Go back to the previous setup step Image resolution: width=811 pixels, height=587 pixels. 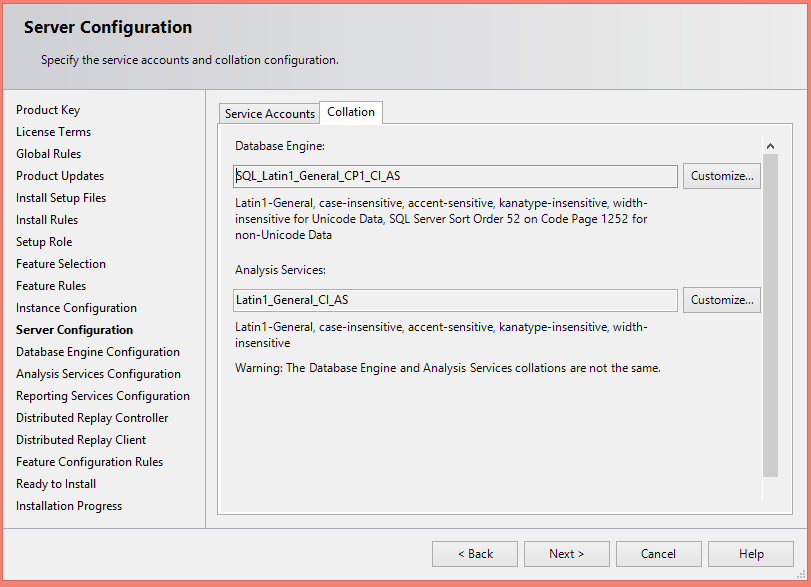[474, 553]
